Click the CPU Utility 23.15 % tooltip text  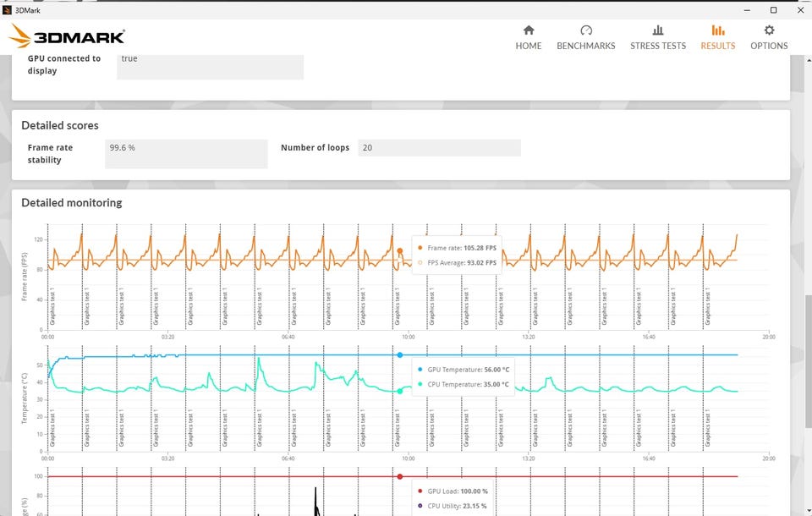(457, 506)
